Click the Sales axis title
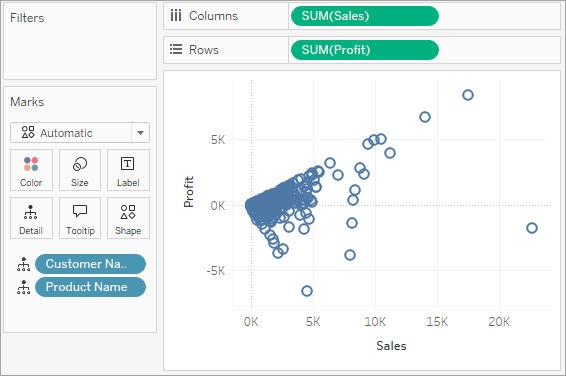 point(391,346)
